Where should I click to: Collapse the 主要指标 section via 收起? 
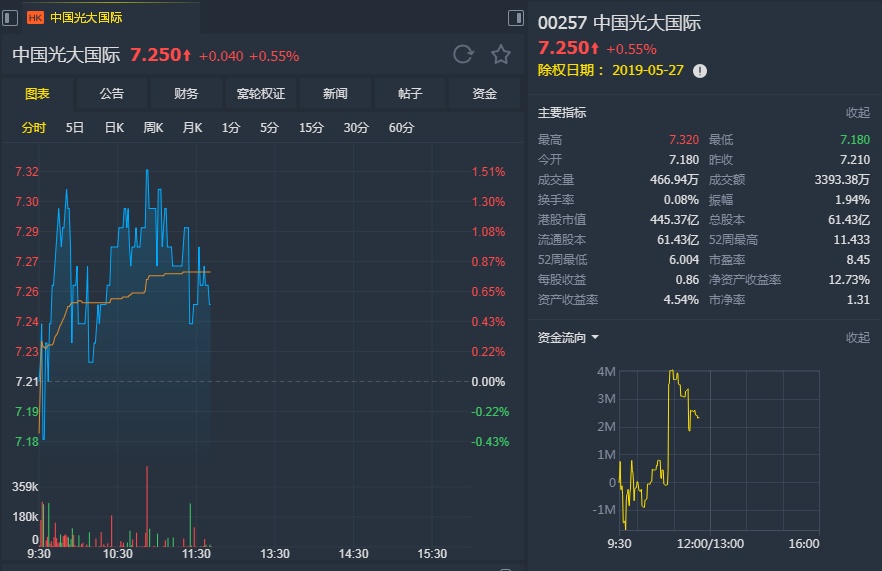[x=858, y=113]
